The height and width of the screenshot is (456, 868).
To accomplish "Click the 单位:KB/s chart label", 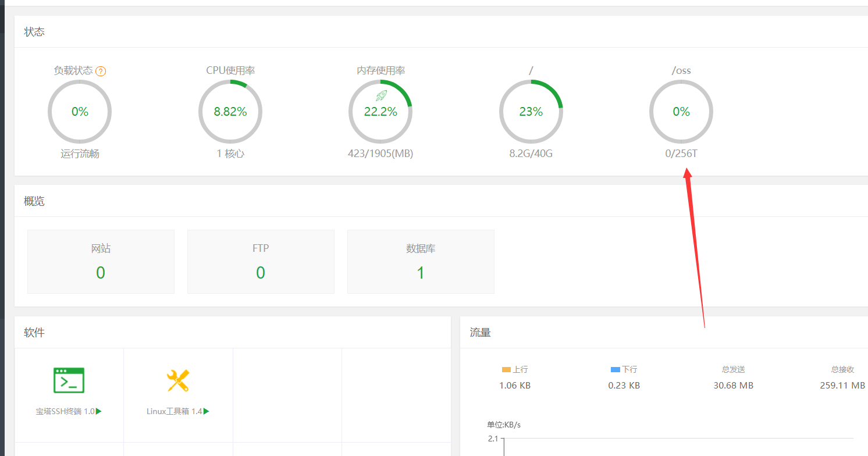I will [x=504, y=425].
